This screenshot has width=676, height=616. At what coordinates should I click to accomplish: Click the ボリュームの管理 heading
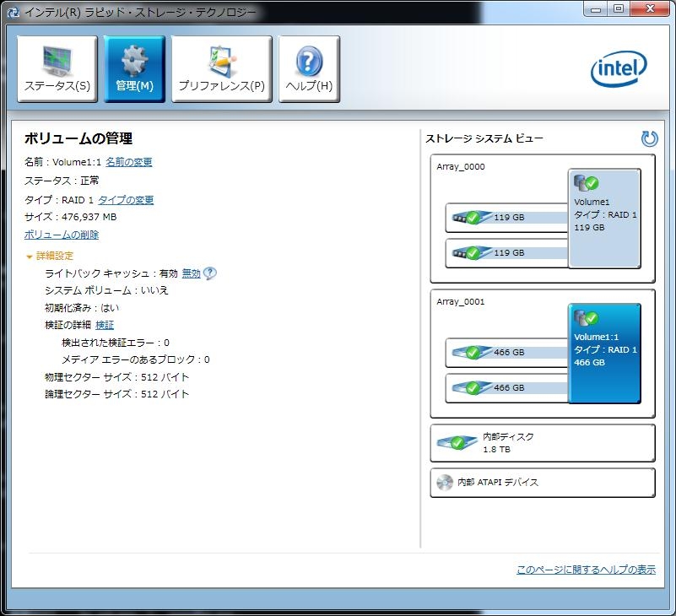tap(78, 138)
